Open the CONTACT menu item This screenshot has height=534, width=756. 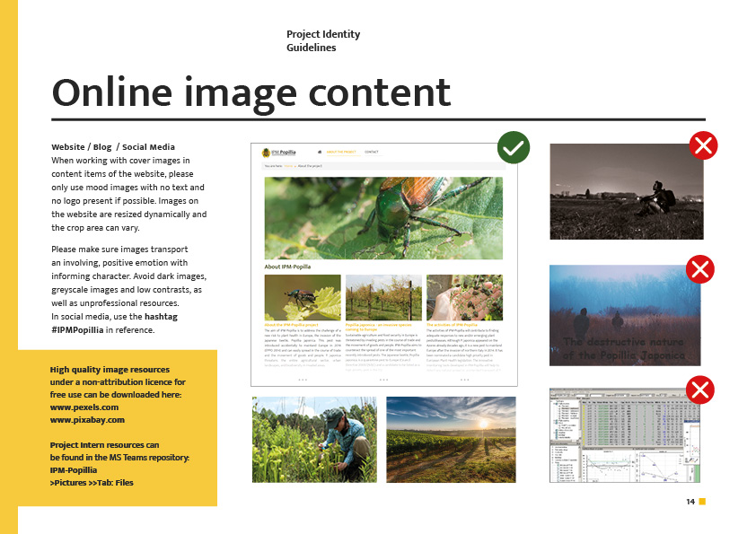click(x=371, y=153)
